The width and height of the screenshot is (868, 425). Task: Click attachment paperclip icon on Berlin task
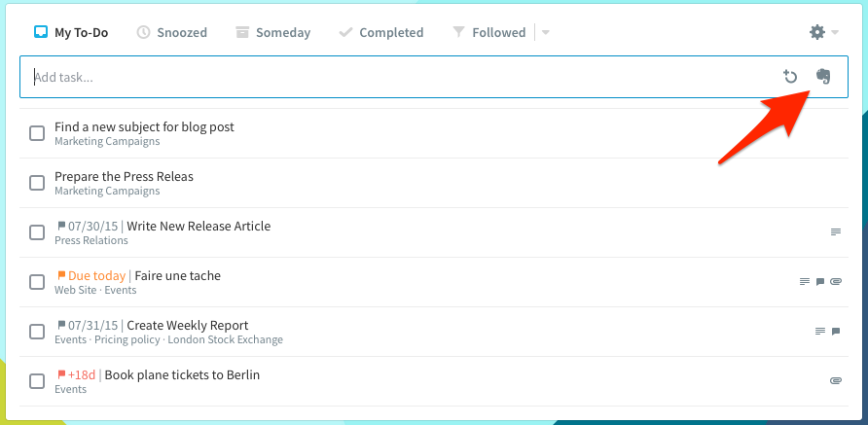836,380
